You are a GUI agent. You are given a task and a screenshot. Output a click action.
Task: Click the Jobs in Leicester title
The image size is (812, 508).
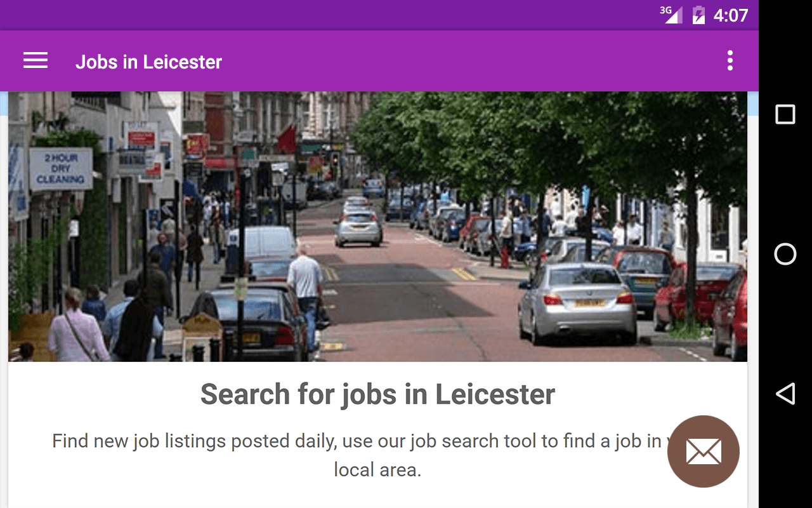(148, 62)
